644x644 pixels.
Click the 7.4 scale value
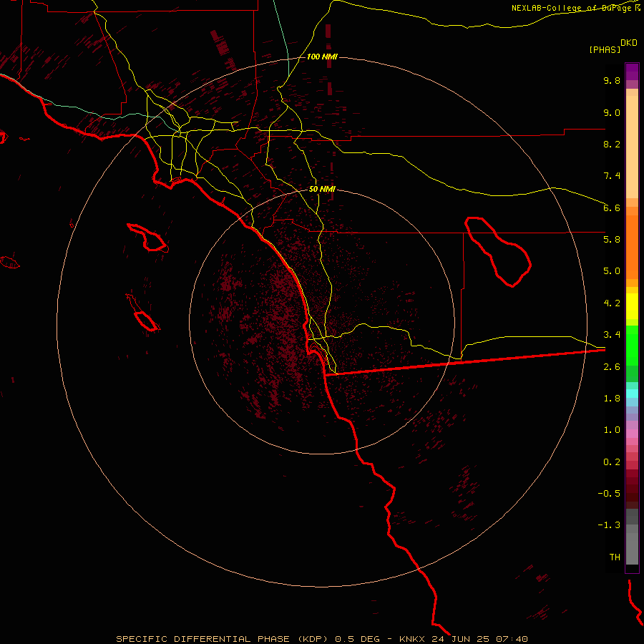(612, 176)
